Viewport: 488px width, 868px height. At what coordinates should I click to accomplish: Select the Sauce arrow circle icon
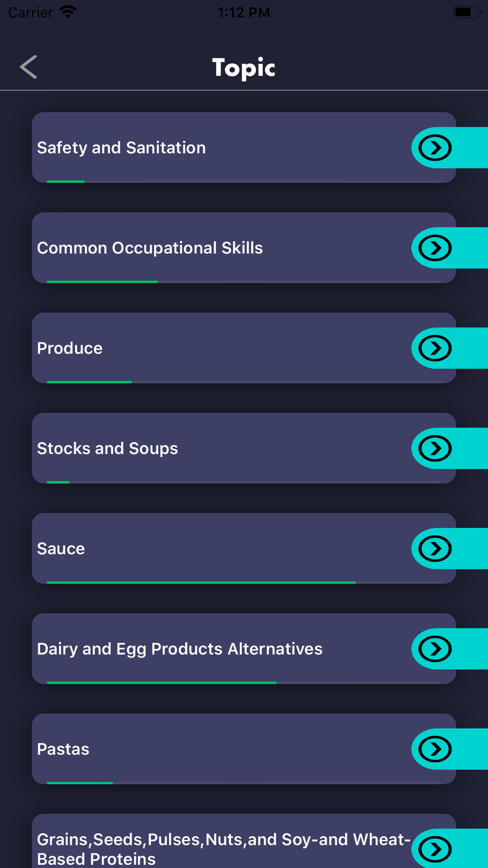tap(435, 549)
